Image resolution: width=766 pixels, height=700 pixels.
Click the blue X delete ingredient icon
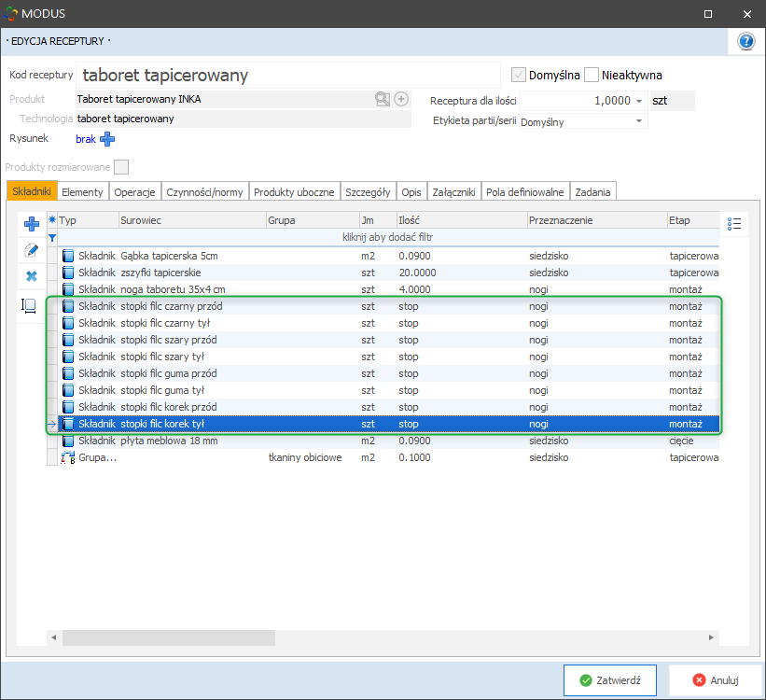(31, 276)
